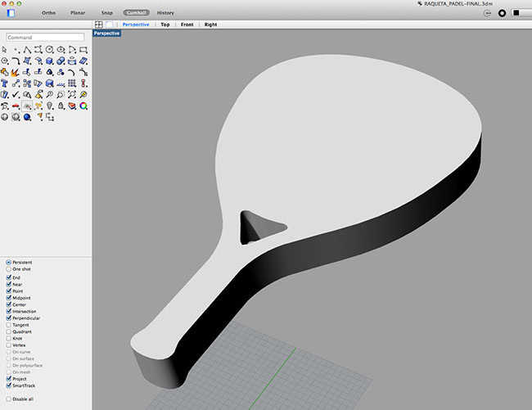Open the Perspective viewport title menu

coord(106,34)
